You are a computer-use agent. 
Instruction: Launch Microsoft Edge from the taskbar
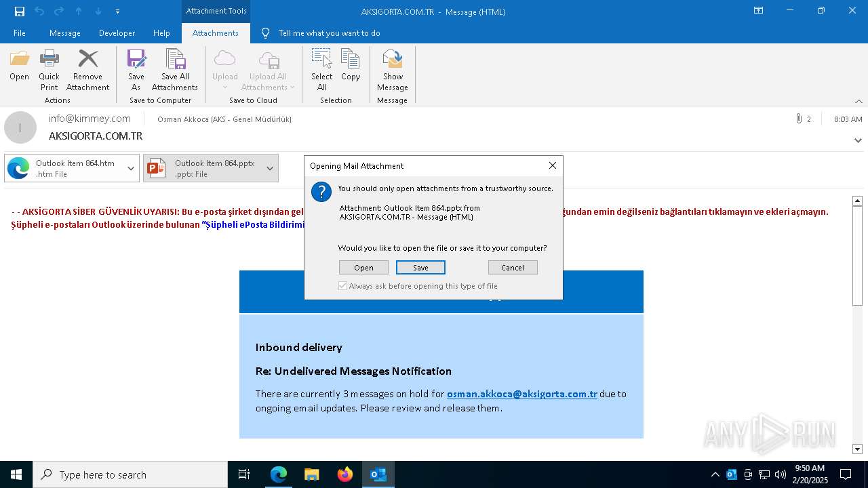coord(279,474)
